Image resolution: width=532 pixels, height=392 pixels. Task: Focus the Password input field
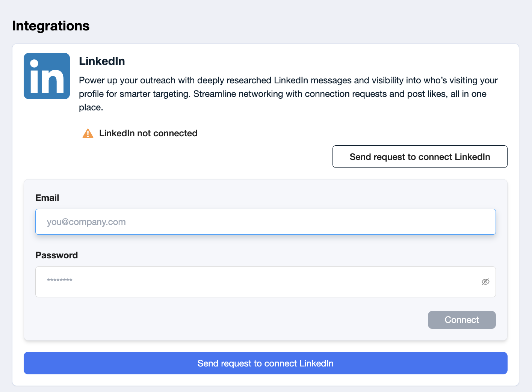(266, 282)
